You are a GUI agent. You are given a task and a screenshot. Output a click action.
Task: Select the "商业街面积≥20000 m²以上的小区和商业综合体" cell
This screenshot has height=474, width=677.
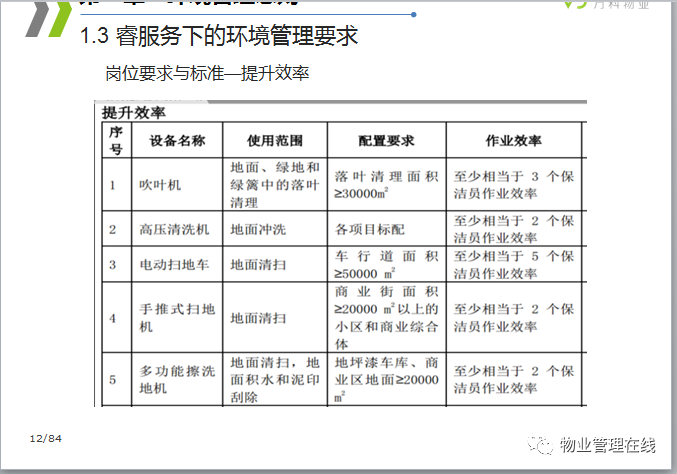386,317
